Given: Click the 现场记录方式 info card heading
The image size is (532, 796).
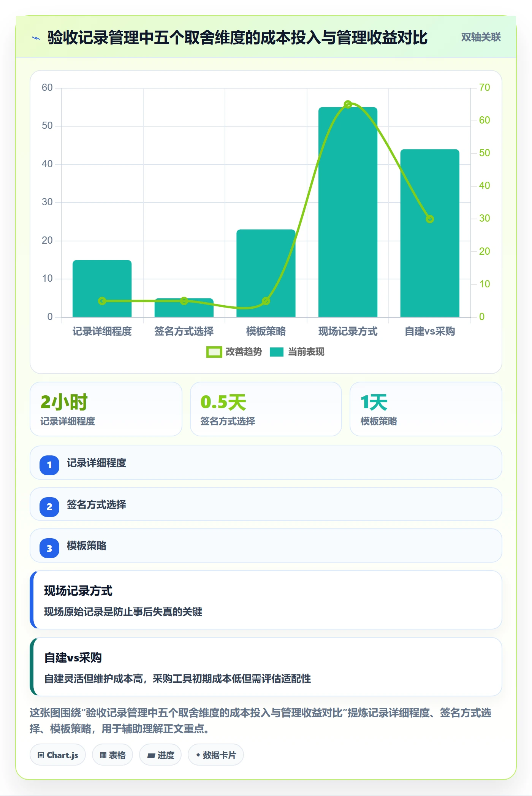Looking at the screenshot, I should 78,591.
